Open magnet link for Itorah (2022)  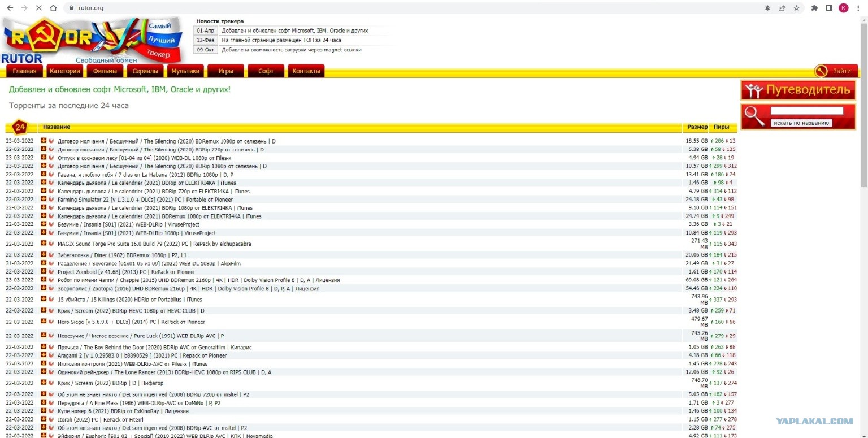[x=51, y=419]
